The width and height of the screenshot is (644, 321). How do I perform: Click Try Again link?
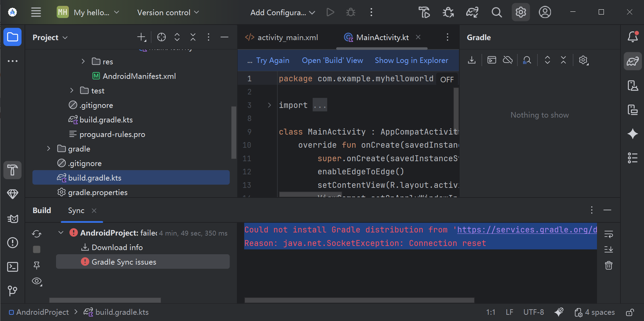tap(273, 61)
